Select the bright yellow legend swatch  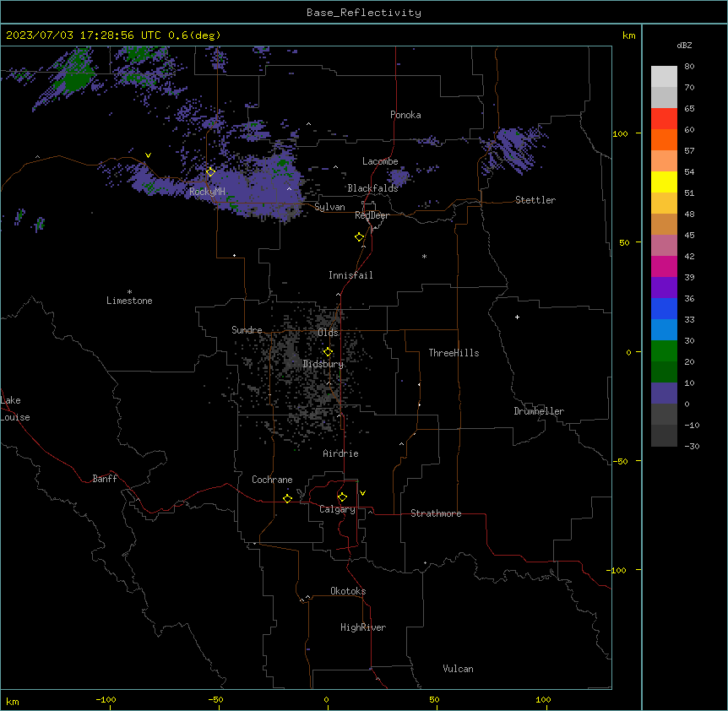click(x=664, y=182)
